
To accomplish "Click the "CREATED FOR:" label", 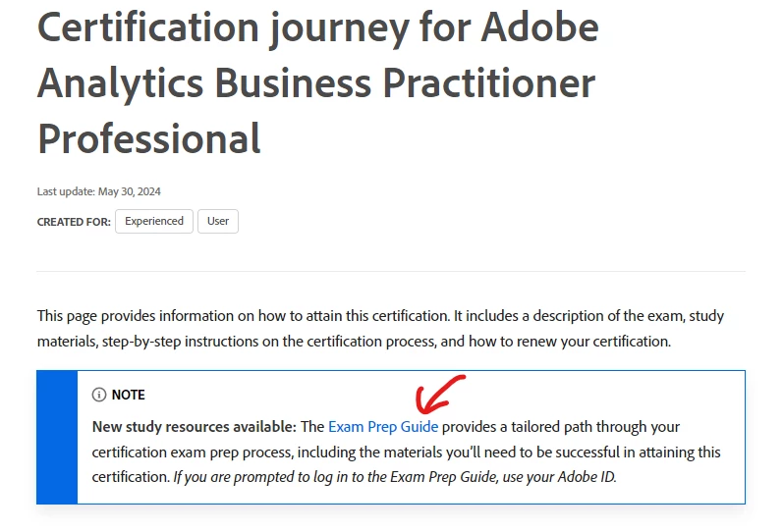I will pyautogui.click(x=74, y=222).
